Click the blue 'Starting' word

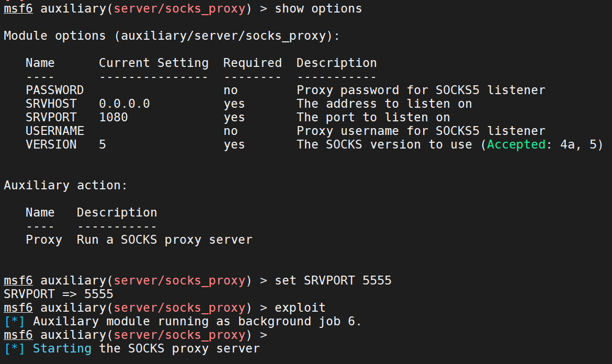62,349
